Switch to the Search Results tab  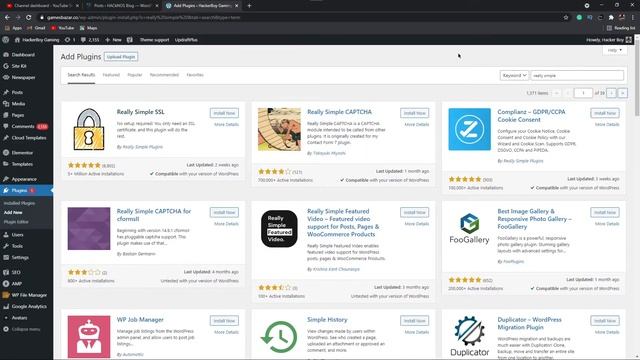[x=81, y=75]
